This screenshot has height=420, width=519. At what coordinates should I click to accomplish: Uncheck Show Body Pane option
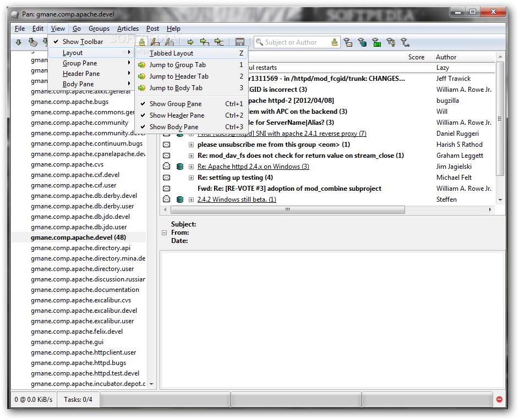pos(192,127)
